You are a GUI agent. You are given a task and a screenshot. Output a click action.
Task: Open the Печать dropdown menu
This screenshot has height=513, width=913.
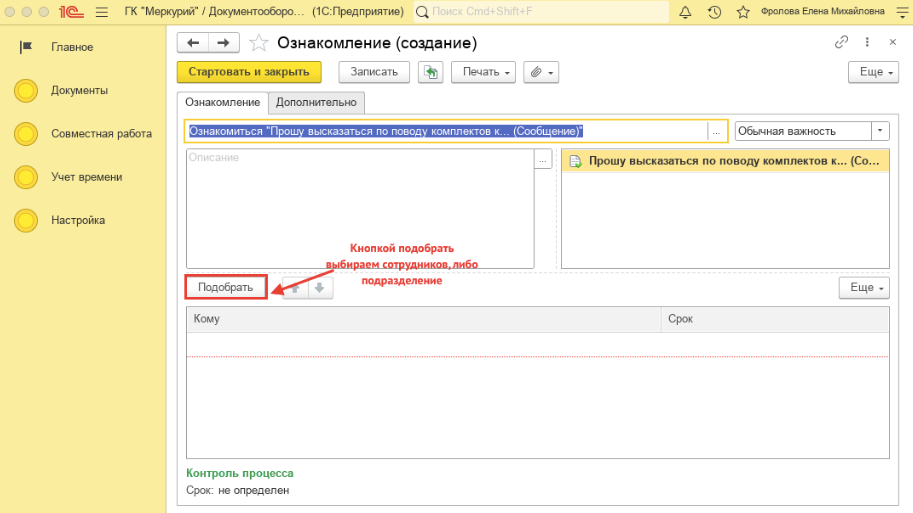[483, 72]
